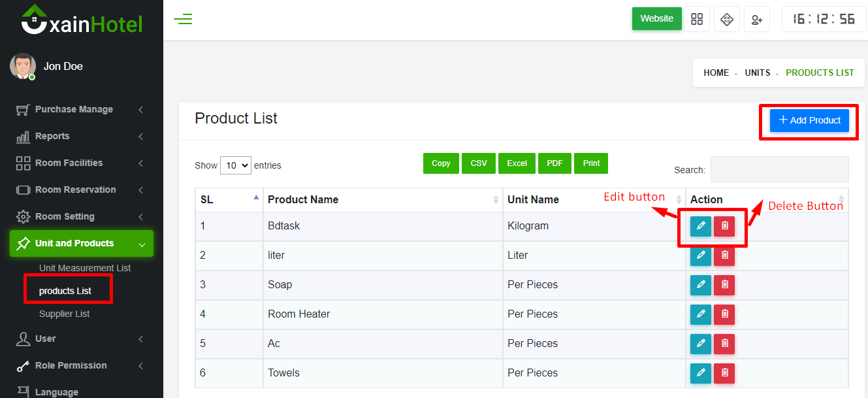The height and width of the screenshot is (398, 868).
Task: Delete the Soap product row
Action: pos(724,285)
